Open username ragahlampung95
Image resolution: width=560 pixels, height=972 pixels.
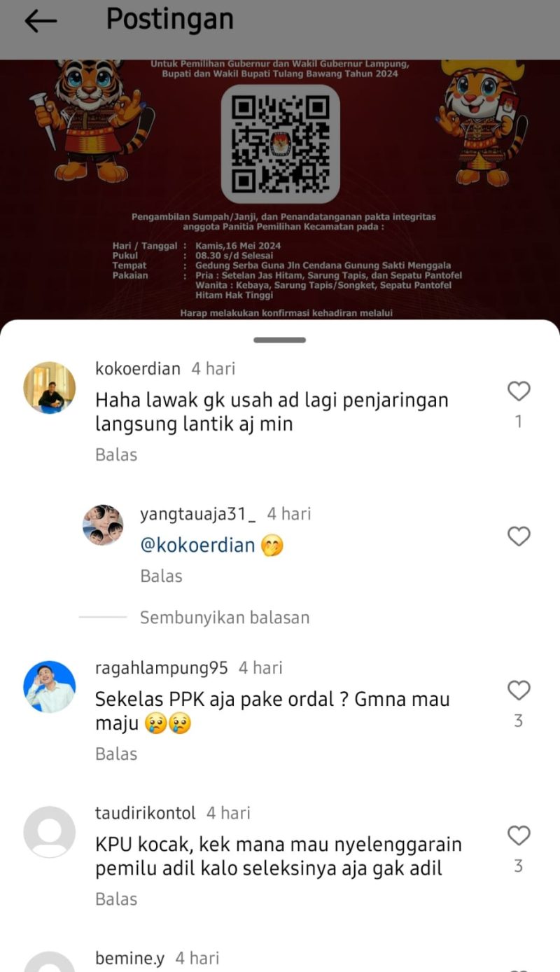click(x=162, y=668)
